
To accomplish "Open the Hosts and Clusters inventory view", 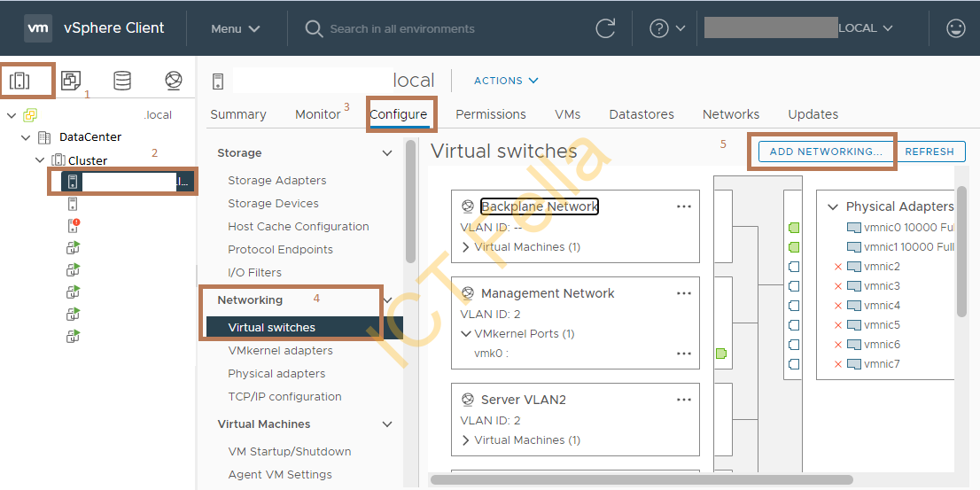I will click(x=20, y=81).
